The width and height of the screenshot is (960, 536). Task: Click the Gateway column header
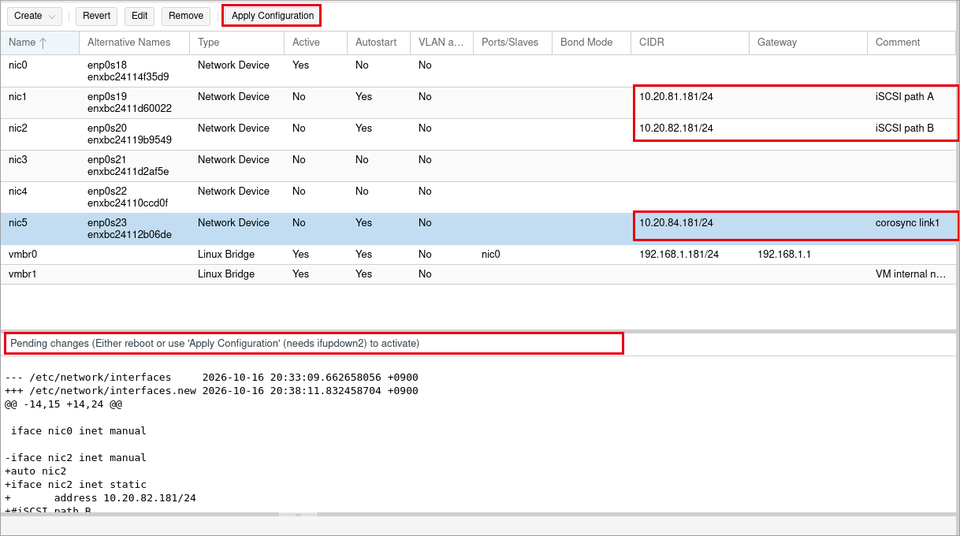[808, 42]
